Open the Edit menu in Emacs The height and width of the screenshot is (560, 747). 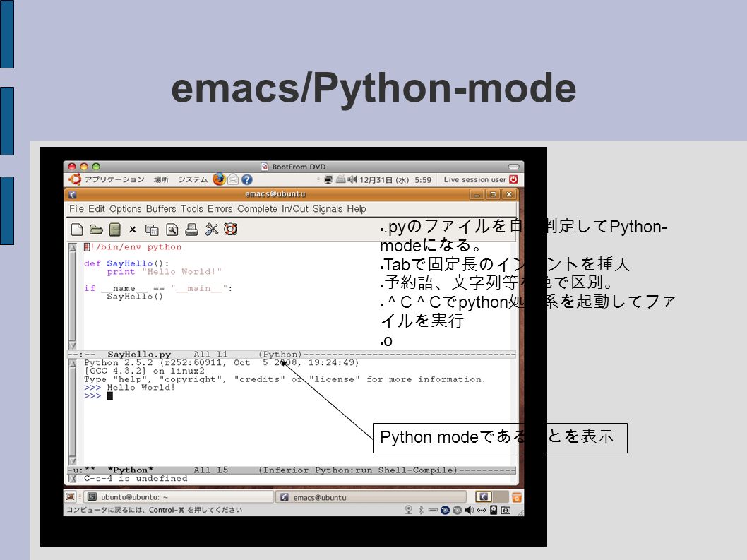[96, 209]
